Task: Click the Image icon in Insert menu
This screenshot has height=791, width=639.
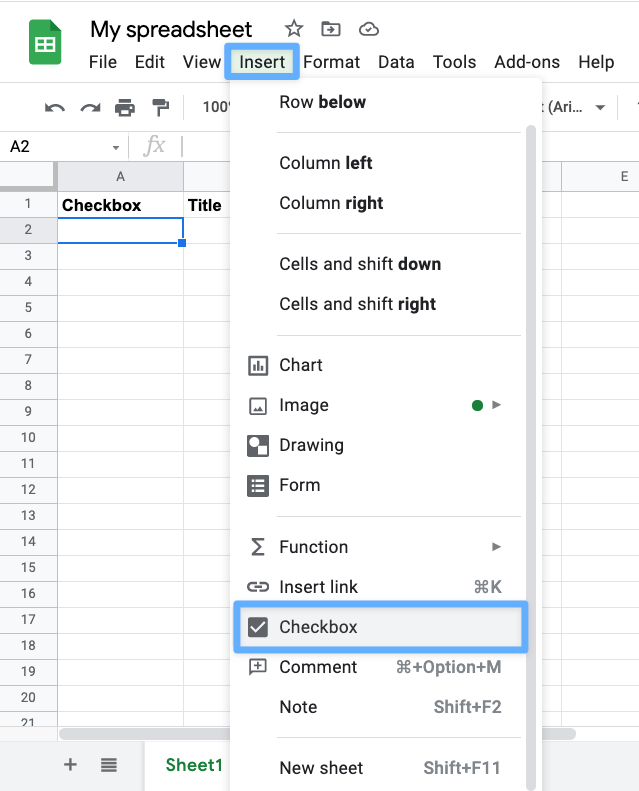Action: point(258,405)
